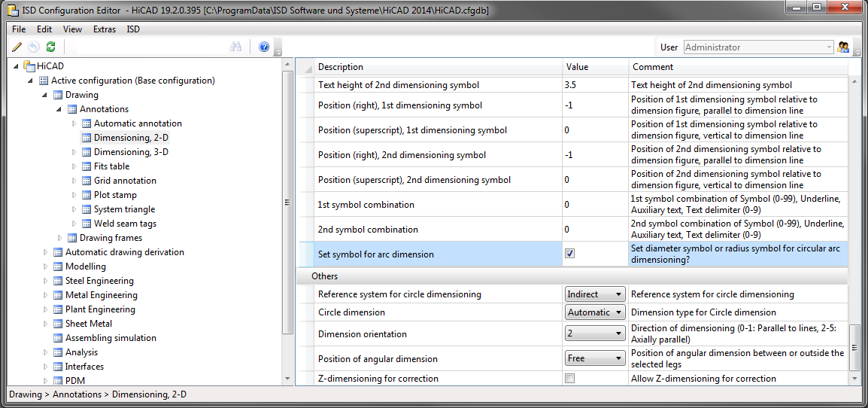Expand the Steel Engineering tree node
Image resolution: width=868 pixels, height=408 pixels.
click(x=46, y=281)
